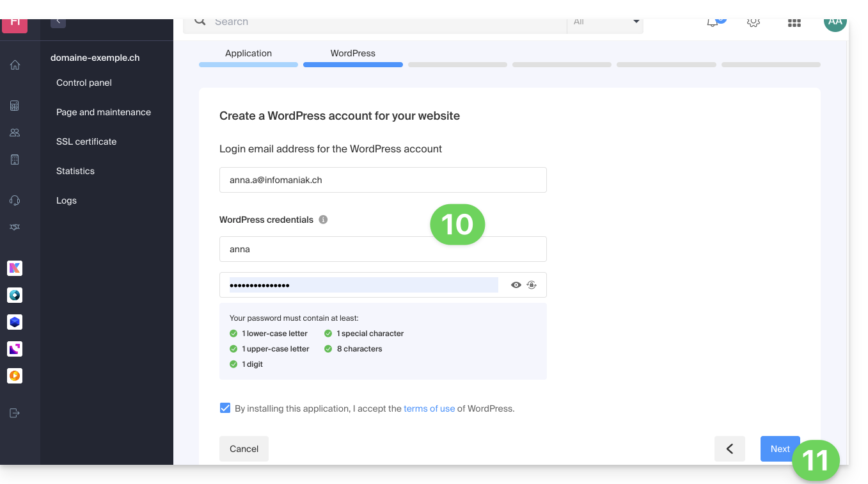Click the Next button
This screenshot has height=484, width=868.
tap(779, 449)
